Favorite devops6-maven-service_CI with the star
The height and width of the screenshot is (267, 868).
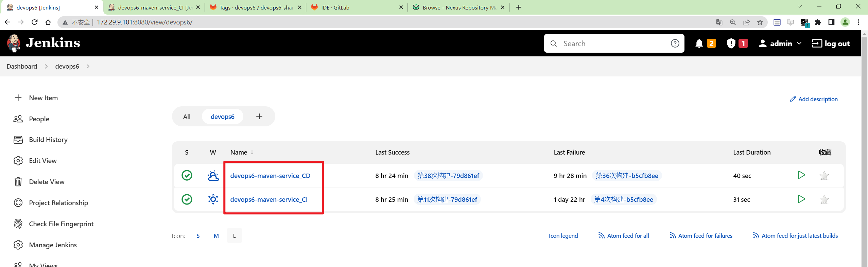(x=824, y=199)
